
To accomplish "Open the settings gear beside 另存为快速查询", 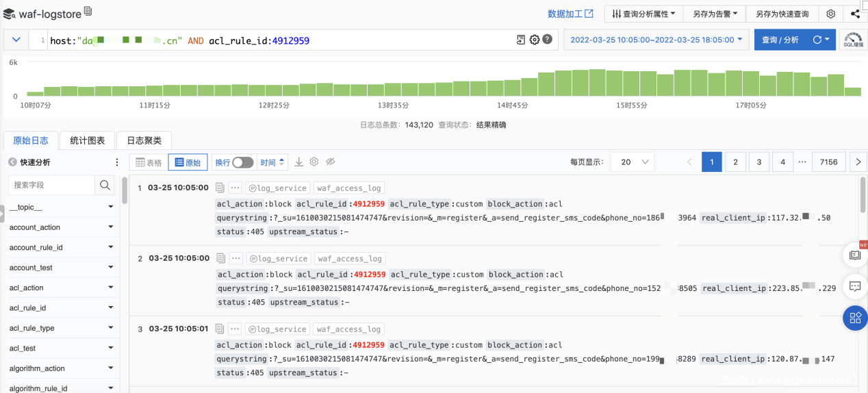I will [x=830, y=14].
